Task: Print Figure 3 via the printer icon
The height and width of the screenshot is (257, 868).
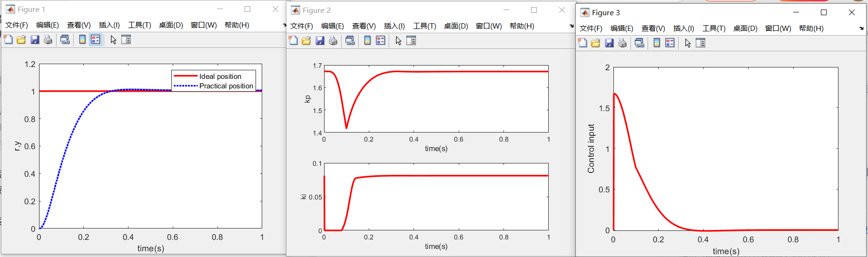Action: pyautogui.click(x=622, y=43)
